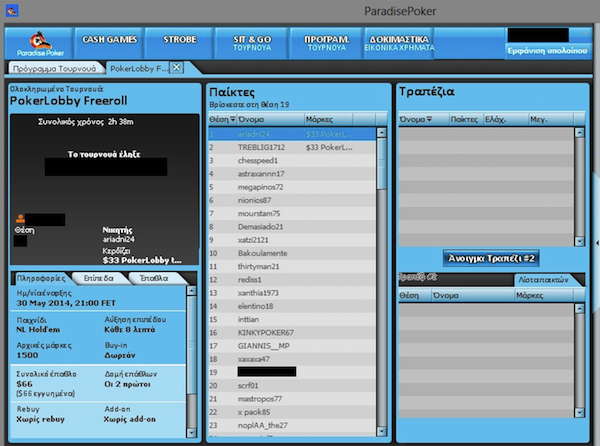This screenshot has height=446, width=600.
Task: Click players list scroll down arrow
Action: (x=382, y=431)
